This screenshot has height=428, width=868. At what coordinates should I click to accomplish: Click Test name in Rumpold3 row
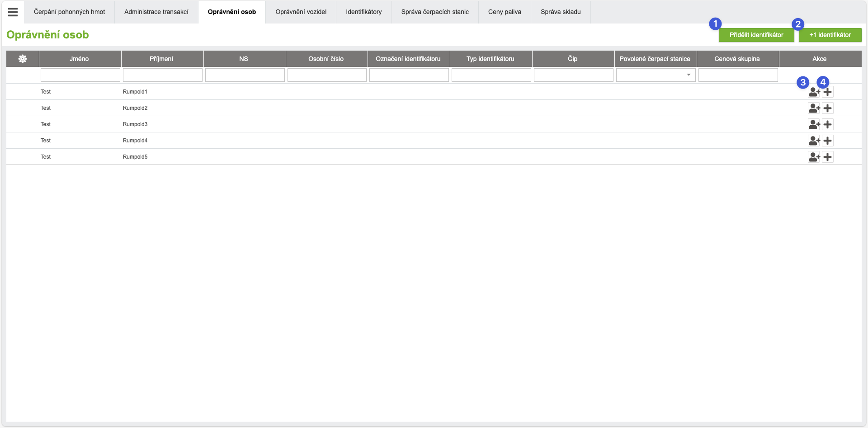(x=46, y=124)
